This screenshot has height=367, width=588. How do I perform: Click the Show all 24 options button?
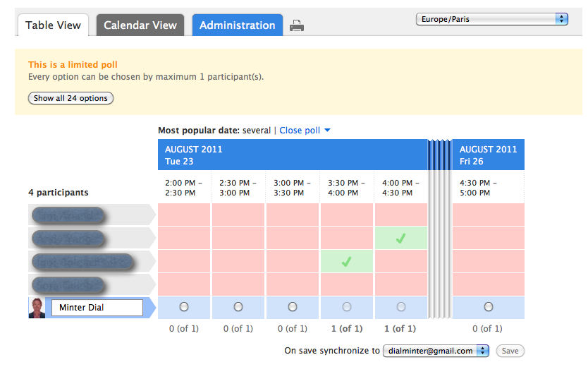(71, 98)
